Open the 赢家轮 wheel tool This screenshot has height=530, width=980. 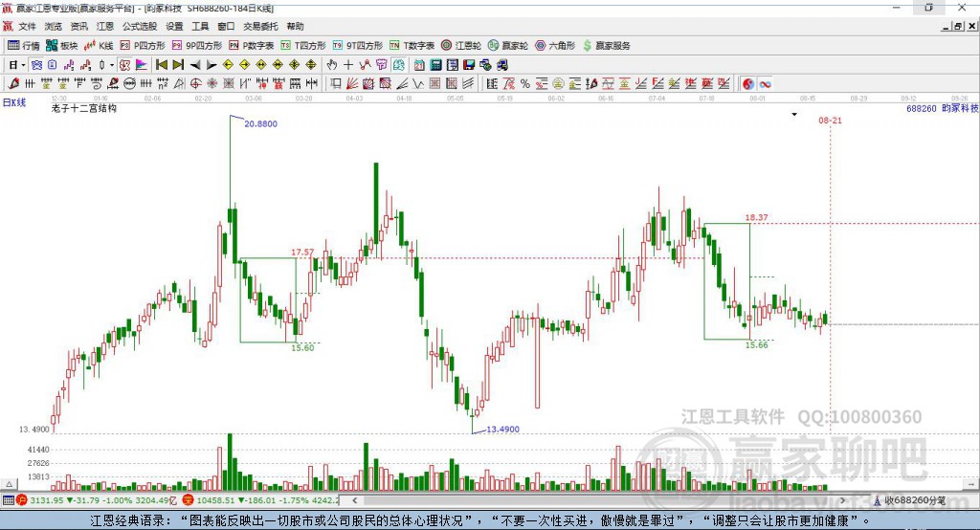[508, 46]
